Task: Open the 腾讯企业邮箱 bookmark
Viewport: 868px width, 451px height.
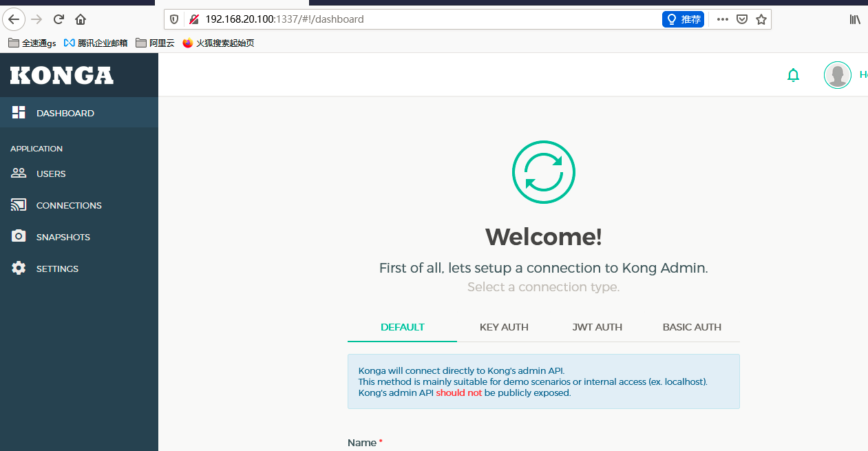Action: tap(96, 43)
